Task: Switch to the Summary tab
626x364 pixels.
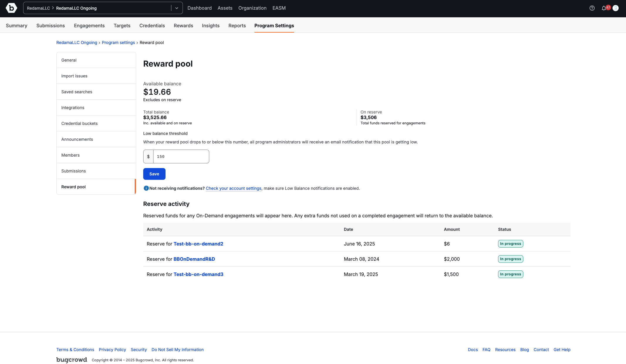Action: coord(16,26)
